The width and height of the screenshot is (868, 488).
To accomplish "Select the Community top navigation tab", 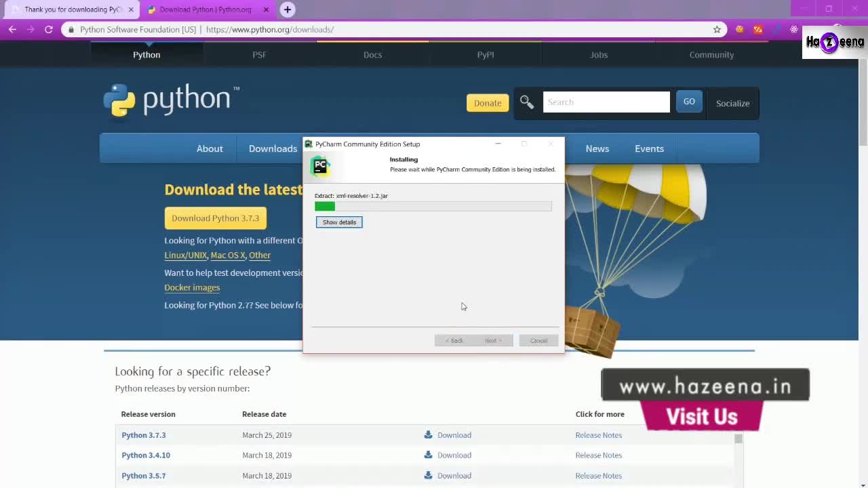I will pos(711,55).
